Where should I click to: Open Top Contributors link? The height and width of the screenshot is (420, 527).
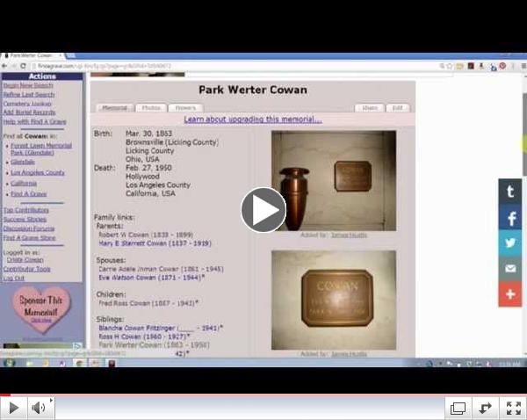click(x=26, y=210)
